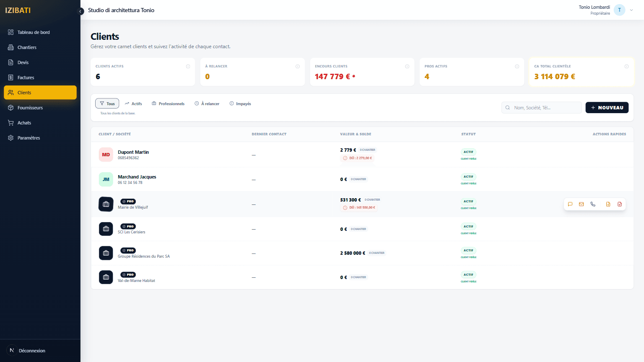This screenshot has height=362, width=644.
Task: Click the info icon on CA Total Clientèle card
Action: click(626, 67)
